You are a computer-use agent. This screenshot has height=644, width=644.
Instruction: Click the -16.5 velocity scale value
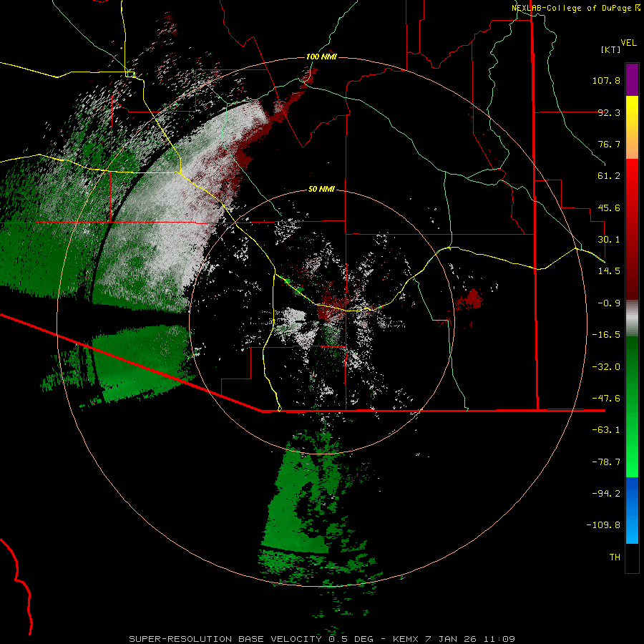606,335
